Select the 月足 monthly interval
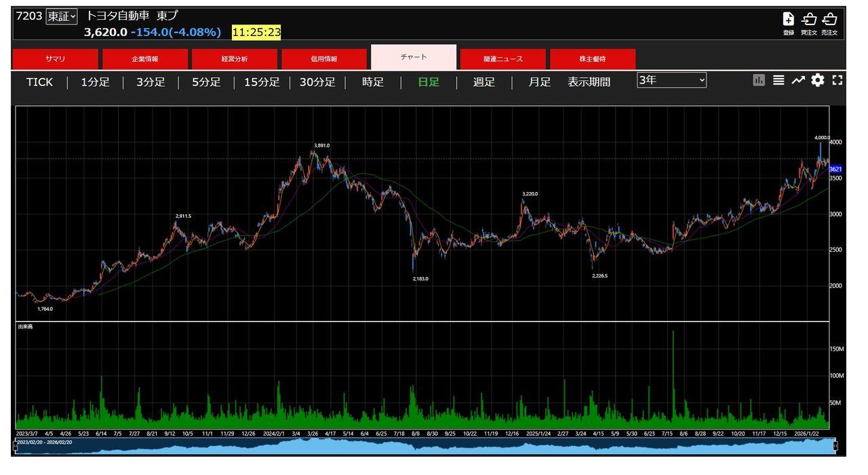 pos(540,82)
